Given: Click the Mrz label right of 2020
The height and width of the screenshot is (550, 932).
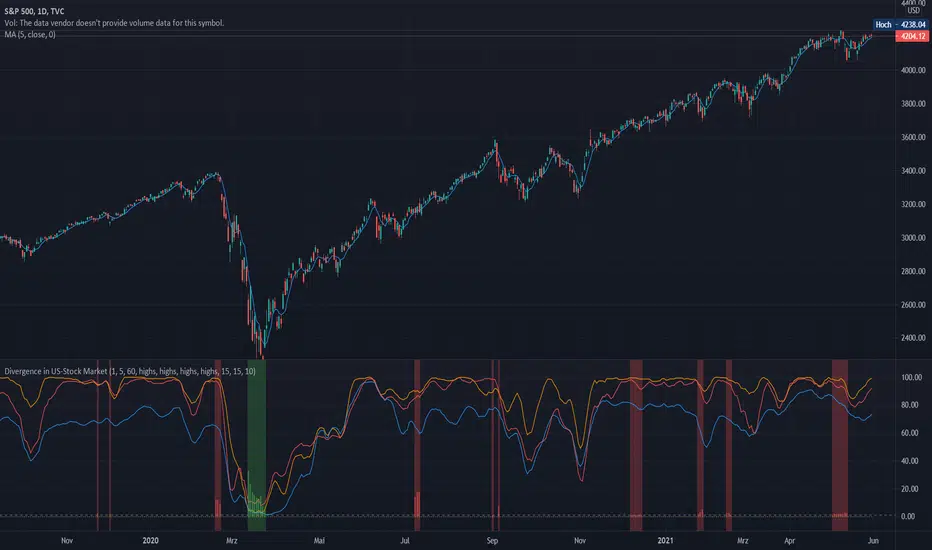Looking at the screenshot, I should click(232, 540).
